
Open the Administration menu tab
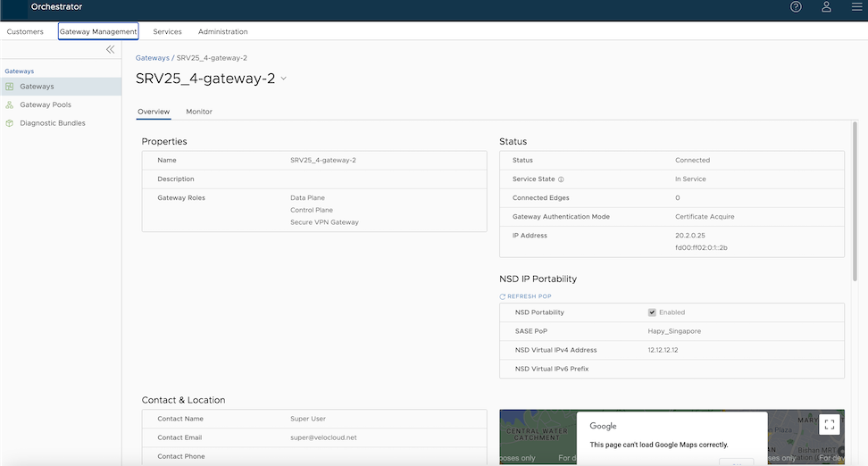coord(222,32)
